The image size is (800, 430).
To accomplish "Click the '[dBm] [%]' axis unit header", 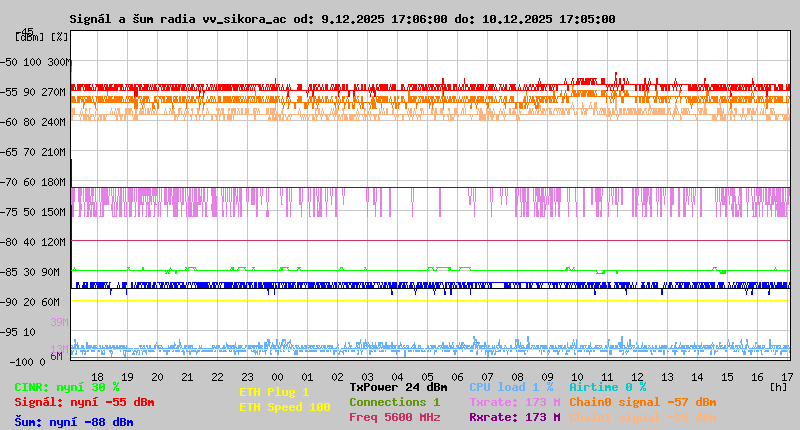I will point(41,37).
